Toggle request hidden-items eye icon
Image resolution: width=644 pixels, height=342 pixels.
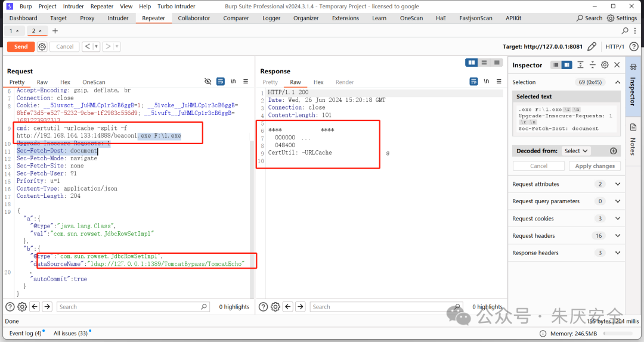click(208, 81)
